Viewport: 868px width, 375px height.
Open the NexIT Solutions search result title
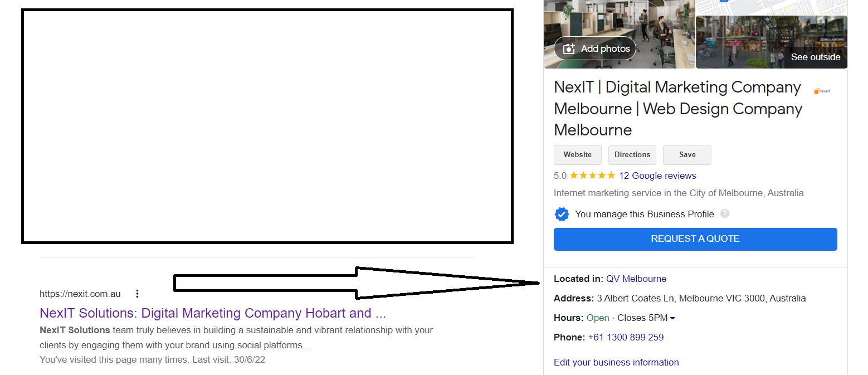pyautogui.click(x=212, y=313)
